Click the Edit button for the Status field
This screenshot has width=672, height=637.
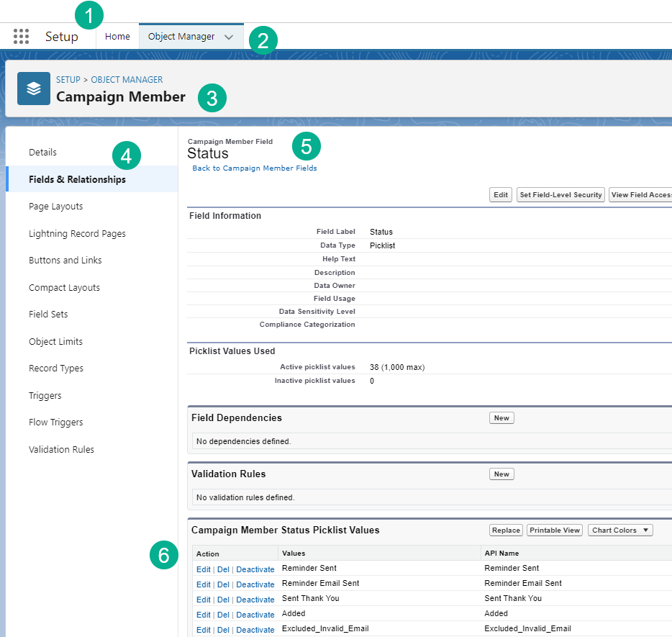point(500,194)
